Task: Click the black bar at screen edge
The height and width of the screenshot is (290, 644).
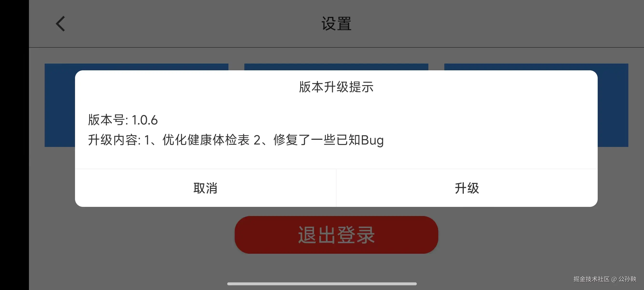Action: tap(14, 145)
